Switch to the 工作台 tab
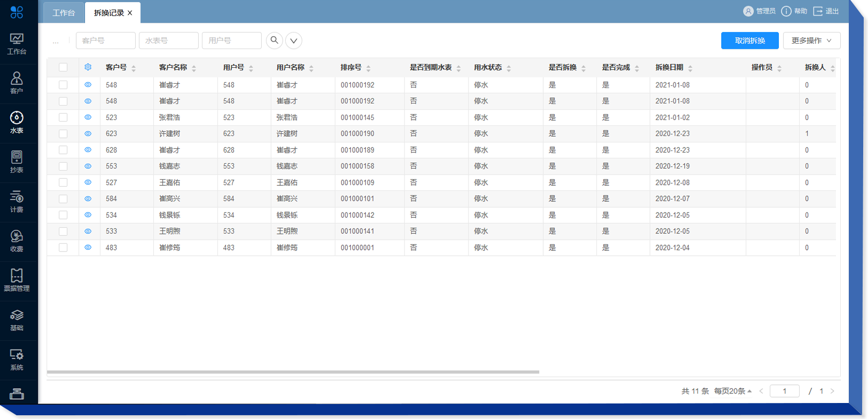The height and width of the screenshot is (419, 868). pos(64,13)
